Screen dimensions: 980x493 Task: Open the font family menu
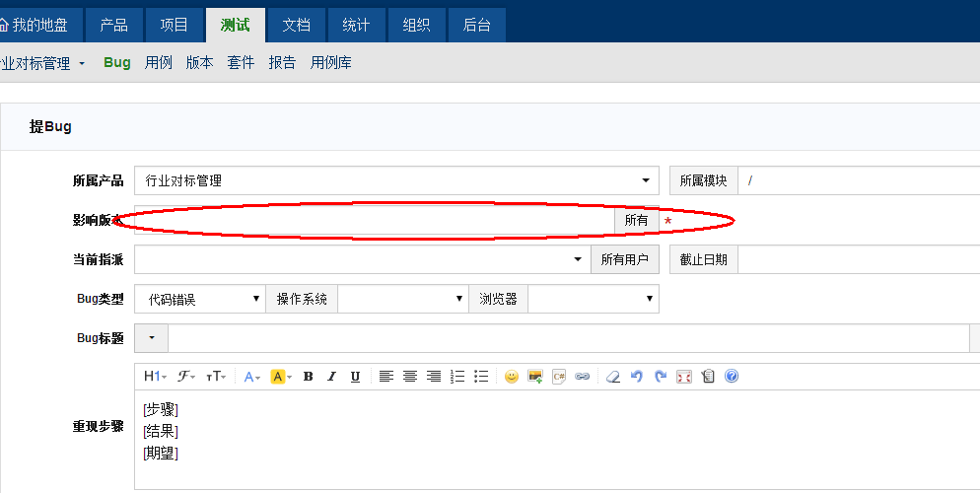(x=185, y=376)
